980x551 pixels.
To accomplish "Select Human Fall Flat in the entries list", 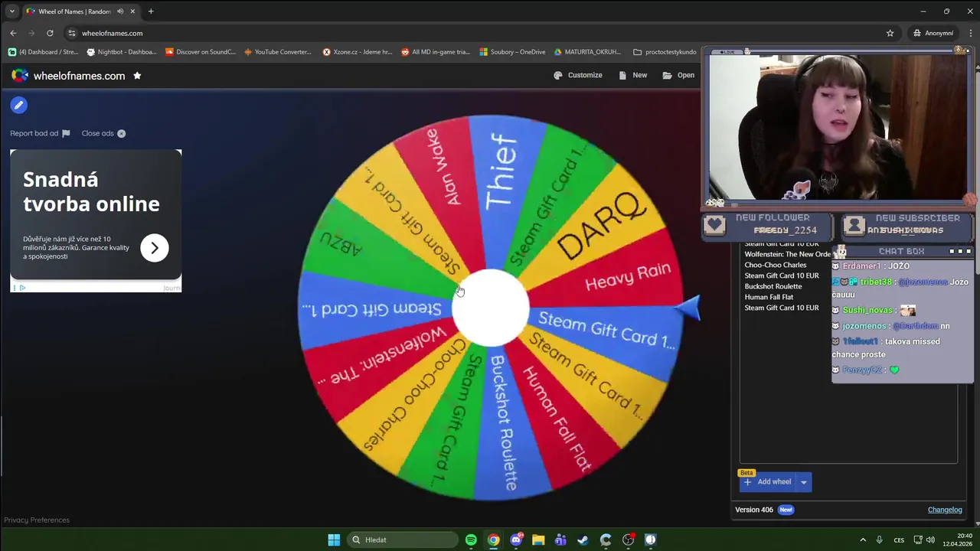I will (769, 297).
